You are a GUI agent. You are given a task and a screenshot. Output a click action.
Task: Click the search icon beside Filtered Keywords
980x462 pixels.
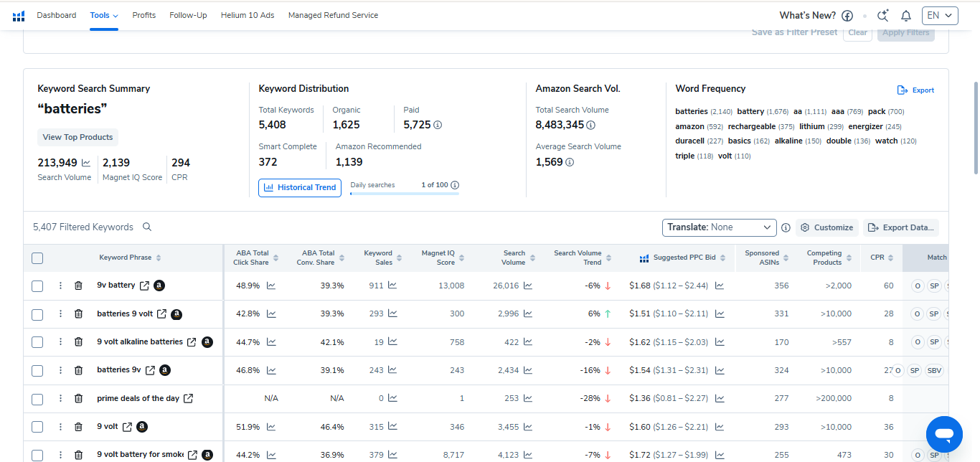(x=147, y=227)
